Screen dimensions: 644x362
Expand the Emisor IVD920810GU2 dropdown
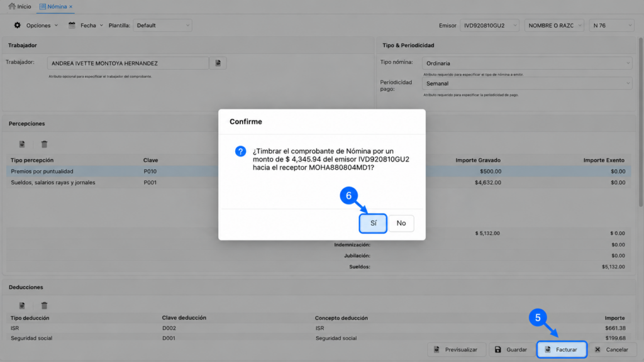[x=489, y=25]
